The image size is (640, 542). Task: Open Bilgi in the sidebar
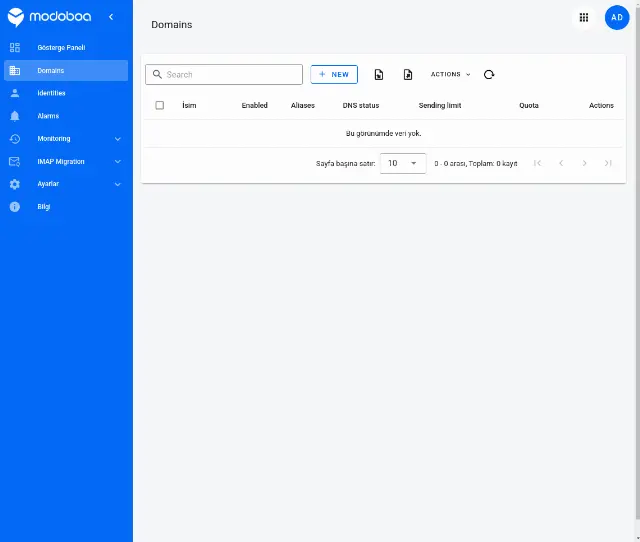tap(66, 207)
